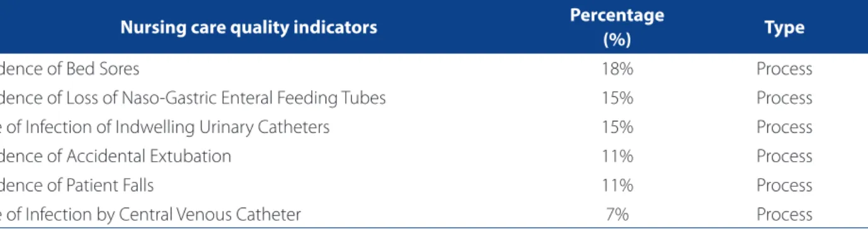Select the Naso-Gastric Enteral Feeding Tubes row
This screenshot has width=868, height=229.
tap(434, 98)
